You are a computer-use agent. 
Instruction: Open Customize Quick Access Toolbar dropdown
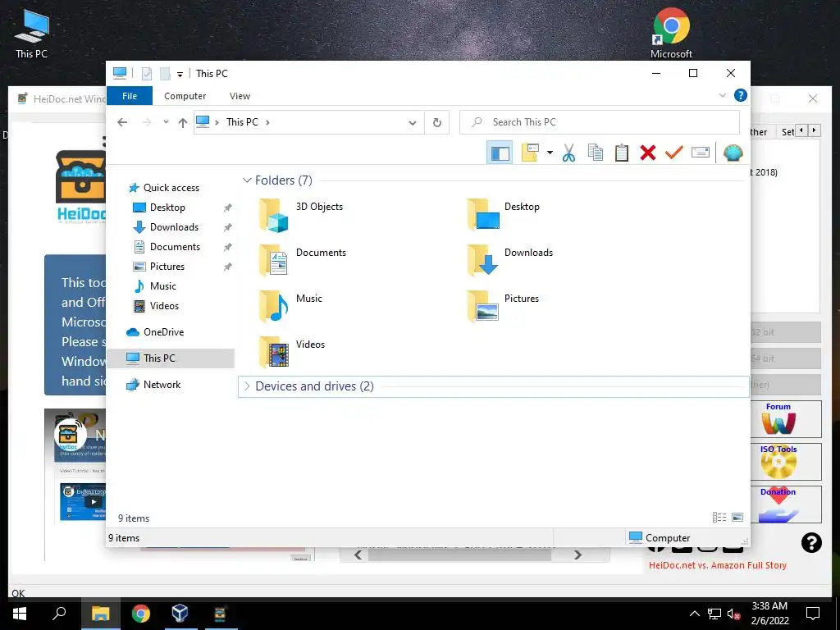180,75
